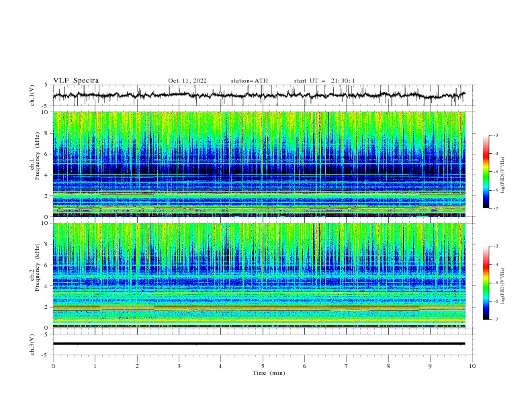Screen dimensions: 532x411
Task: Click time axis tick label '9'
Action: click(430, 366)
